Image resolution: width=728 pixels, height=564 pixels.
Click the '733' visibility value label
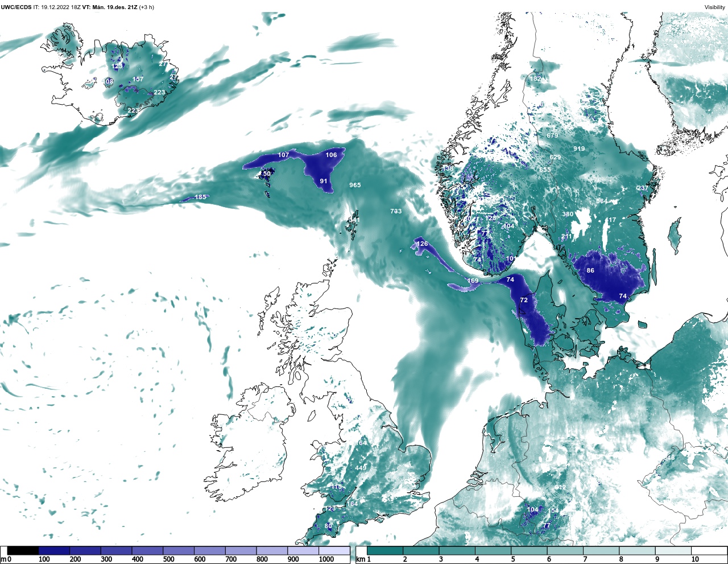396,211
